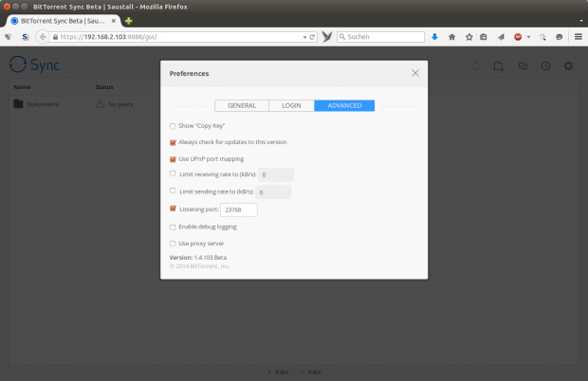Select the ADVANCED tab
588x381 pixels.
[x=344, y=105]
